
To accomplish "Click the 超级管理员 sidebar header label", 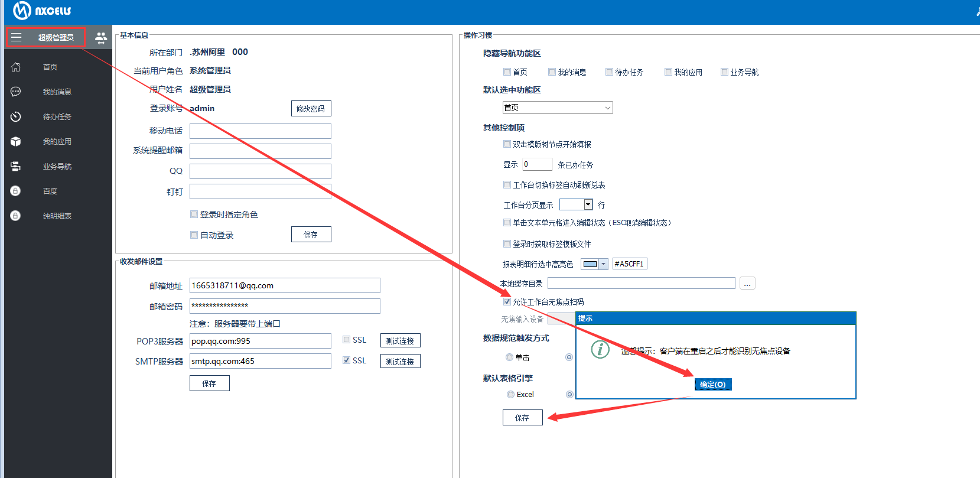I will tap(56, 38).
